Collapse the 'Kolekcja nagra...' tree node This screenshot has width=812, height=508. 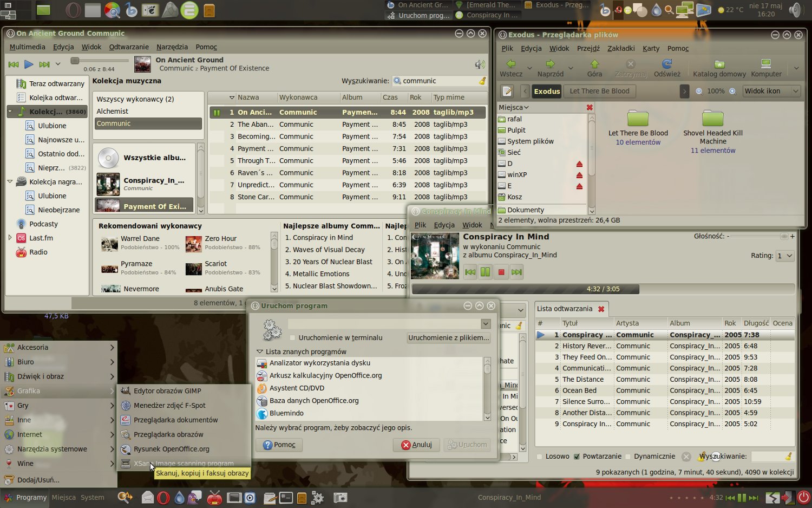(x=10, y=181)
